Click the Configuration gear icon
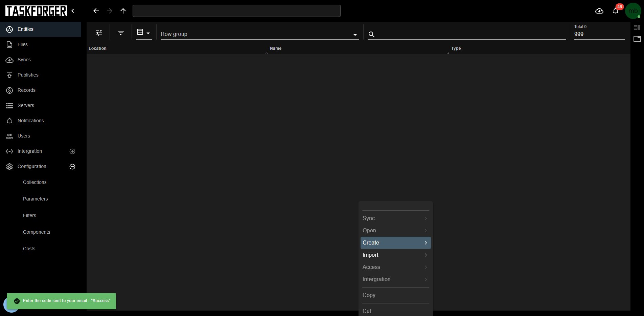The width and height of the screenshot is (644, 316). coord(9,167)
